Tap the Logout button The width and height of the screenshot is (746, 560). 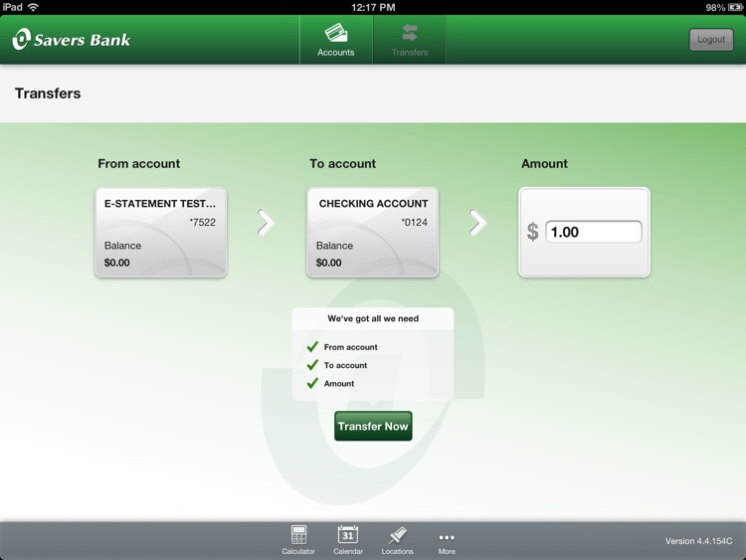(711, 40)
